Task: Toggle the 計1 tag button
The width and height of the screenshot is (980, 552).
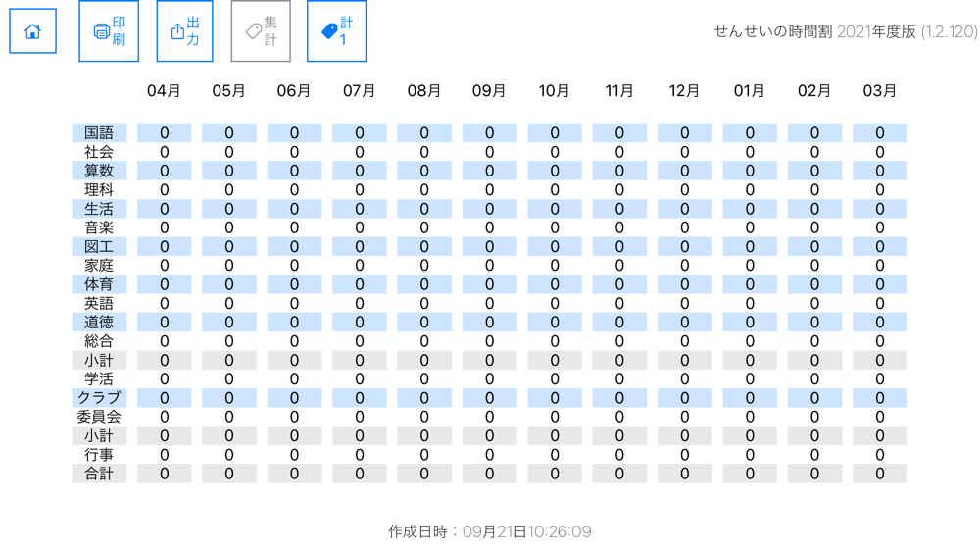Action: click(336, 31)
